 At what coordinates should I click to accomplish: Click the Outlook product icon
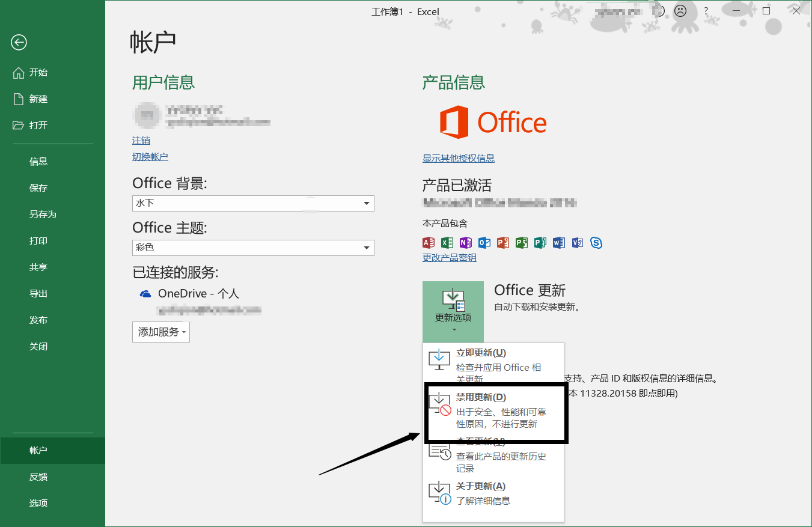pos(484,243)
